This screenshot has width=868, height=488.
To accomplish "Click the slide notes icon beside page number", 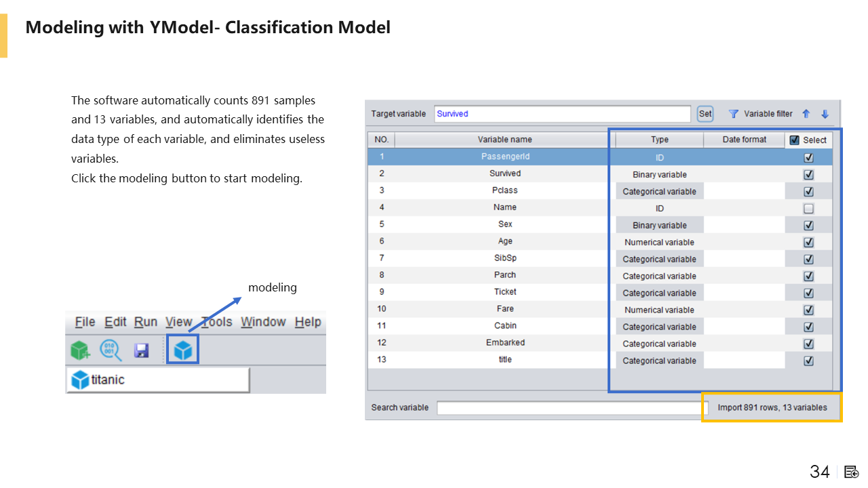I will tap(852, 472).
